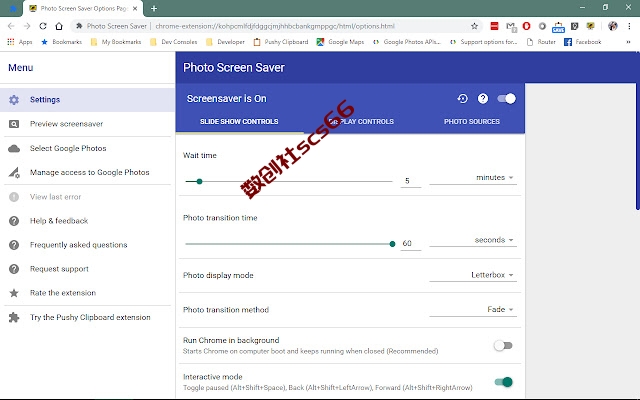Restore default settings with the restore icon

[462, 98]
